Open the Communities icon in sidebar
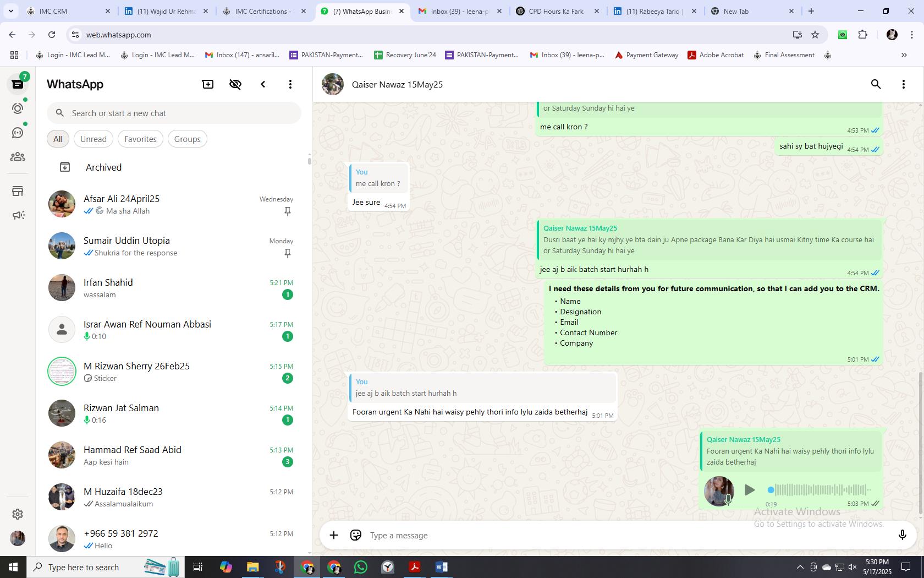This screenshot has width=924, height=578. (18, 157)
